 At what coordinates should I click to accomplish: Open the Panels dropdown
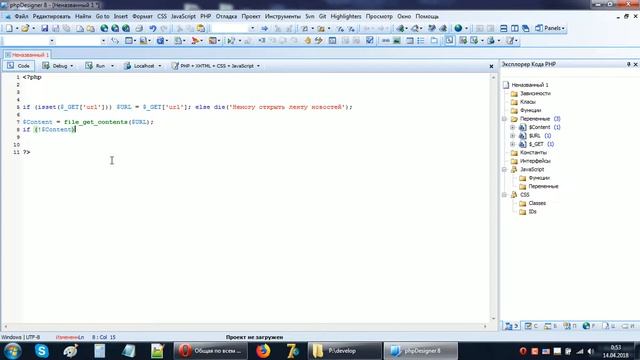point(550,28)
